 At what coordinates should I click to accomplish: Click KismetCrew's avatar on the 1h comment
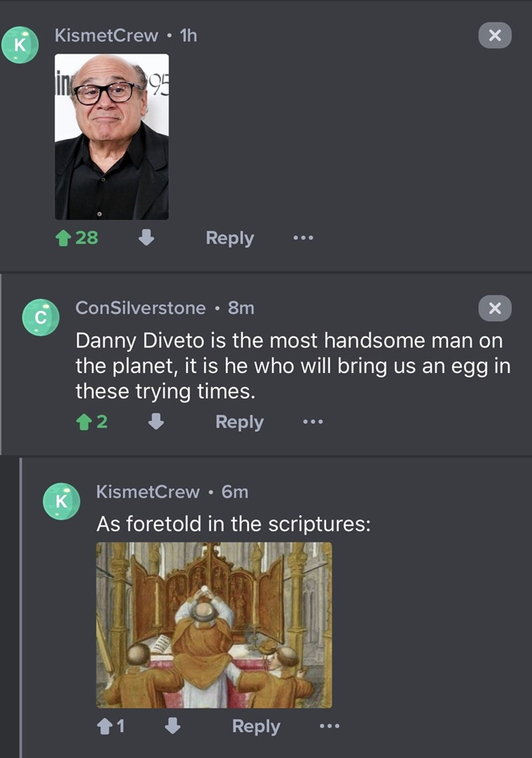click(19, 45)
